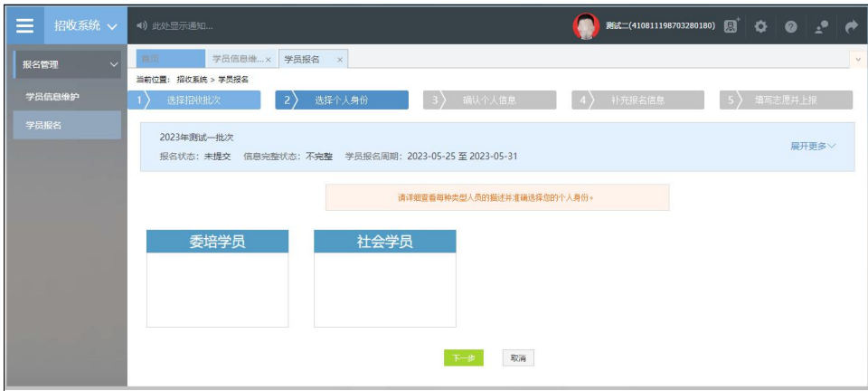Open the hamburger menu icon

click(25, 26)
